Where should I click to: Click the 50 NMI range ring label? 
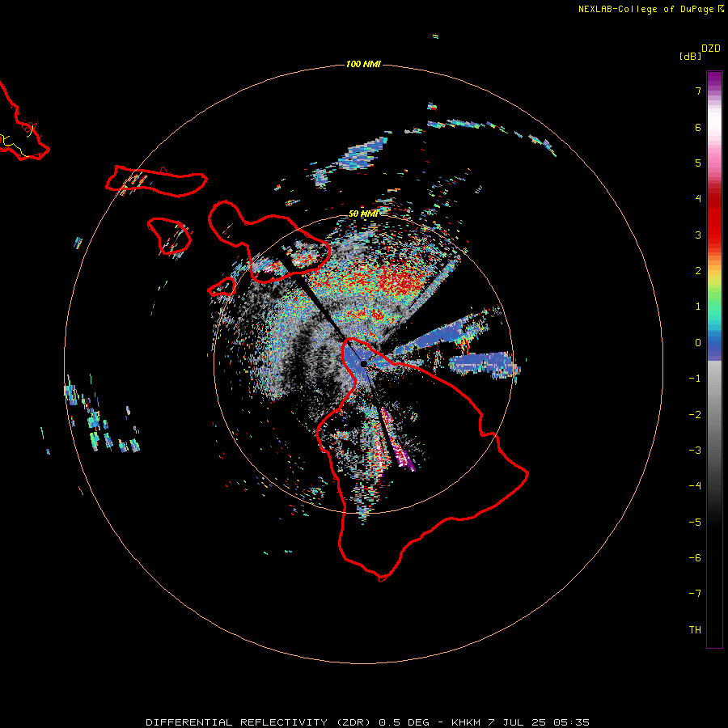click(363, 214)
